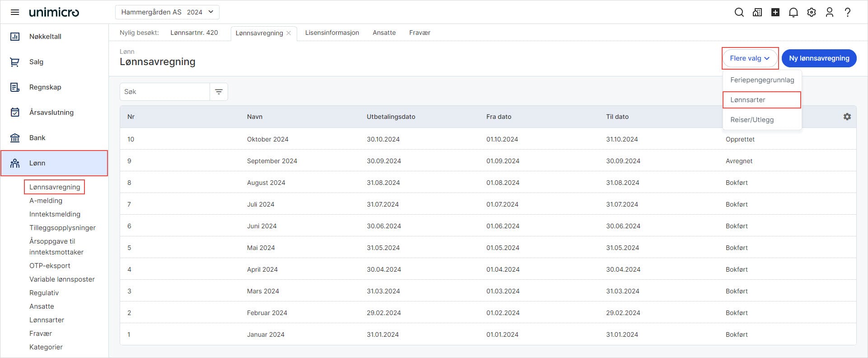Click the Ny lønnsavregning button
This screenshot has height=358, width=868.
click(x=819, y=58)
